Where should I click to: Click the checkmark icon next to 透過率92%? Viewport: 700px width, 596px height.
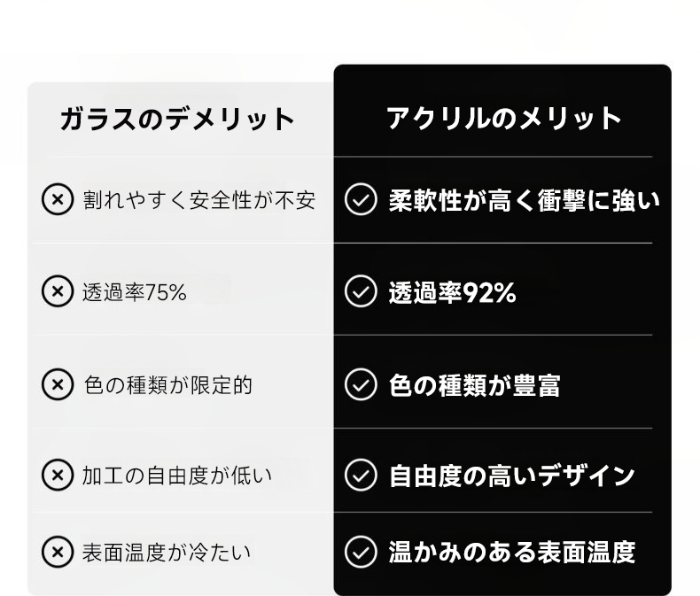tap(360, 291)
